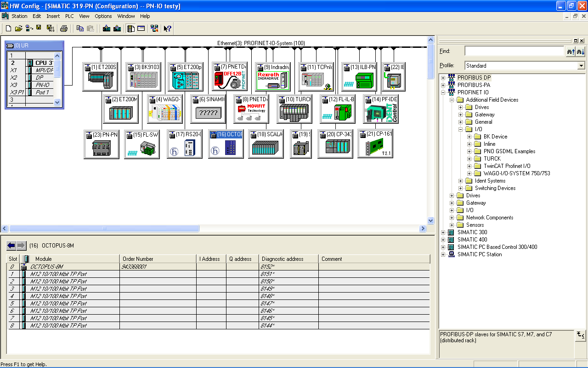Expand the PROFIBUS-PA catalog node

click(443, 85)
